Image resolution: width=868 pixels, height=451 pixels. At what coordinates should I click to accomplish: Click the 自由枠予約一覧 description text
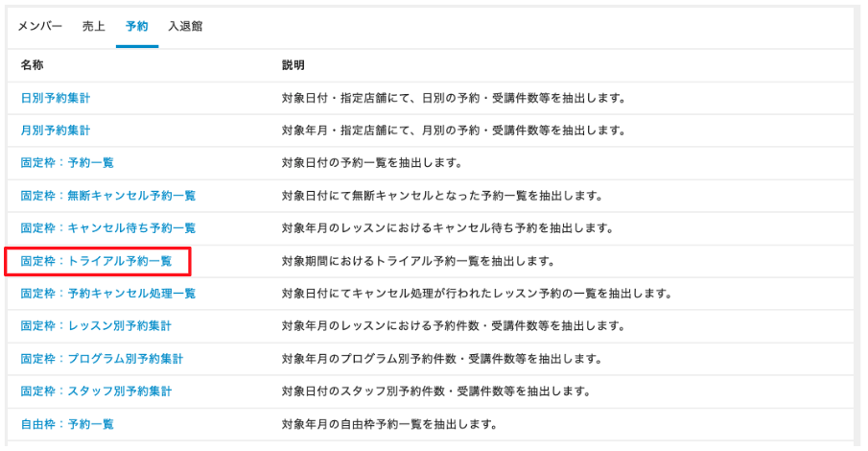pyautogui.click(x=389, y=424)
